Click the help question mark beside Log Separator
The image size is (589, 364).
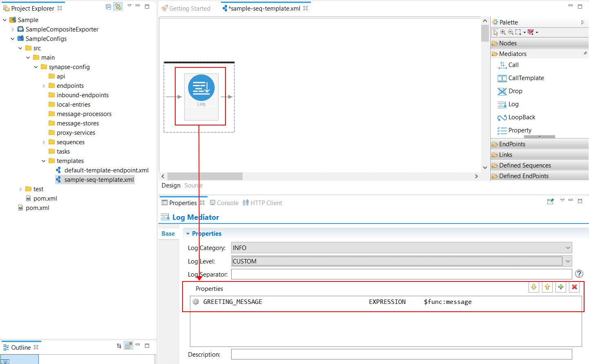(579, 274)
